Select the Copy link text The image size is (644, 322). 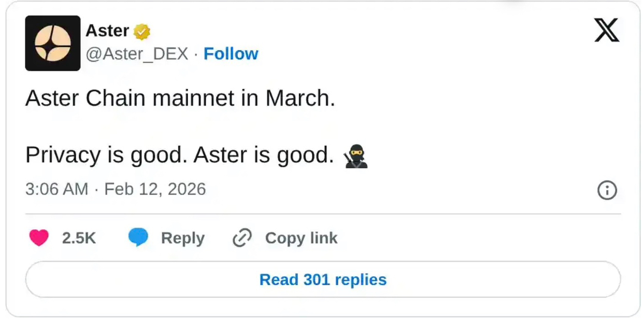coord(301,238)
